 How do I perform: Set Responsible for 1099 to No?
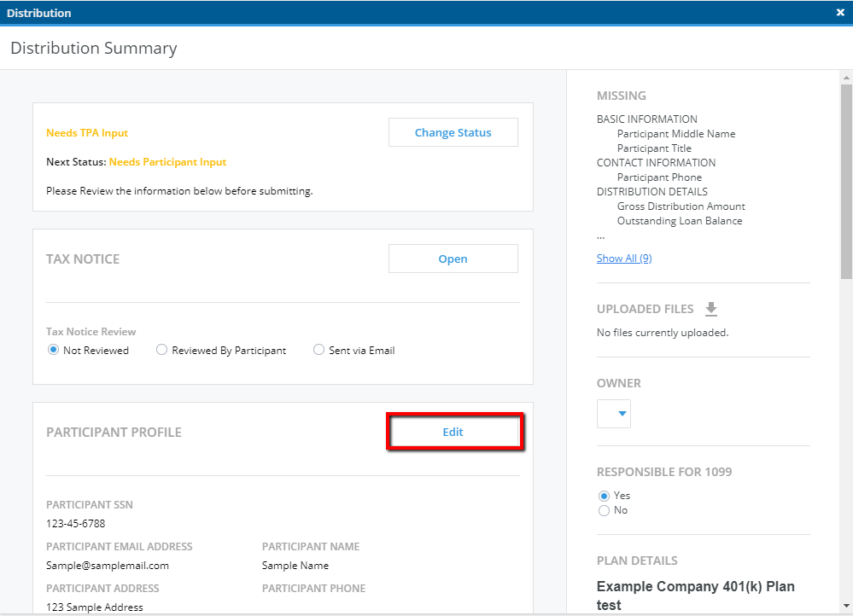click(x=604, y=510)
